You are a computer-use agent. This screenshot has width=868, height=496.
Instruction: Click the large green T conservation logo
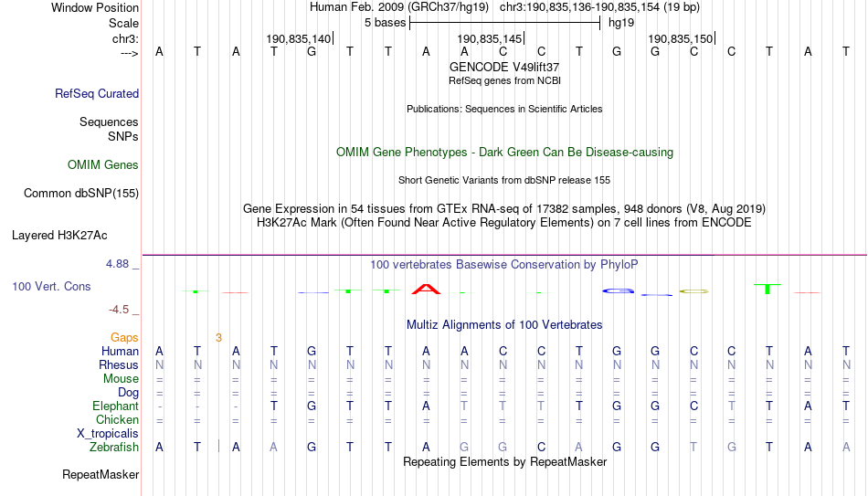coord(767,289)
